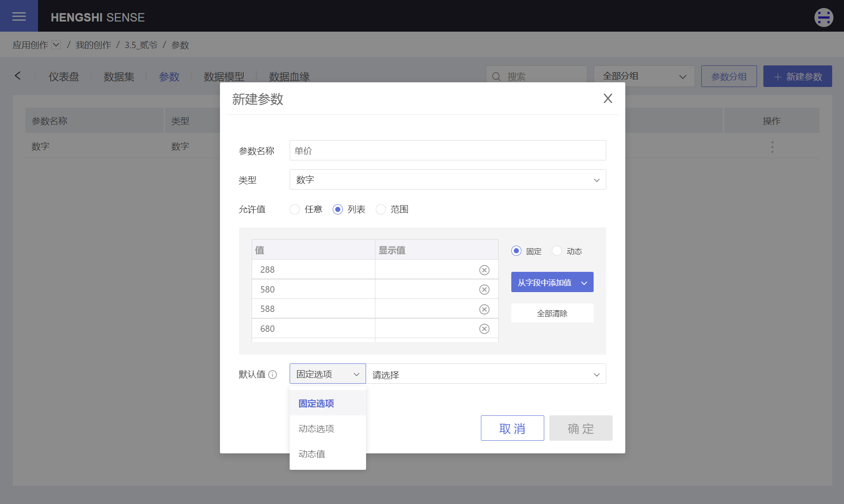Screen dimensions: 844x504
Task: Open the 全部分组 group filter dropdown
Action: coord(644,76)
